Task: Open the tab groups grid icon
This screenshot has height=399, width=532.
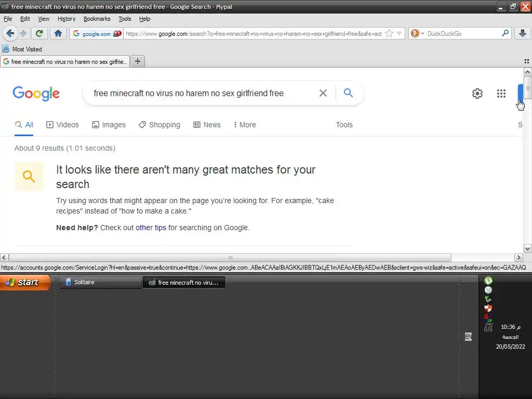Action: tap(527, 61)
